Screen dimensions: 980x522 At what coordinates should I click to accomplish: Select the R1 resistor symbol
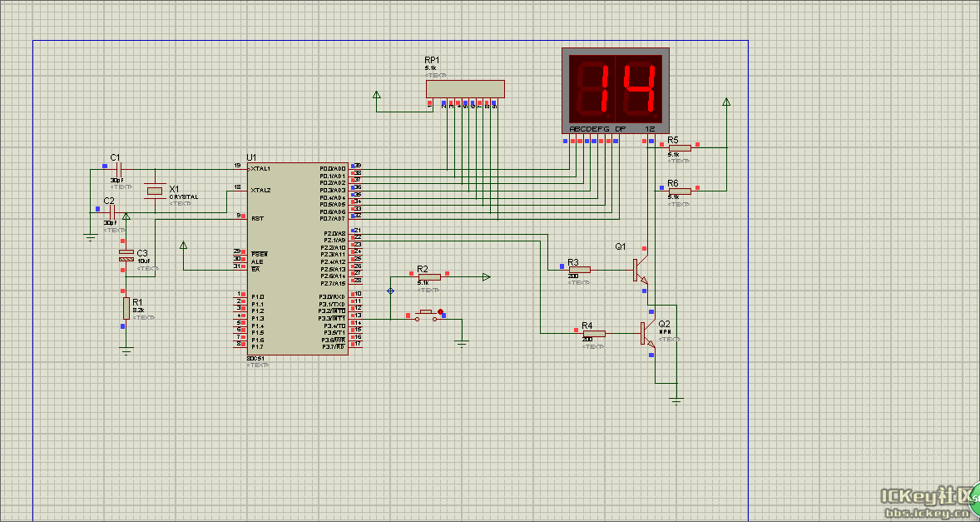coord(126,308)
